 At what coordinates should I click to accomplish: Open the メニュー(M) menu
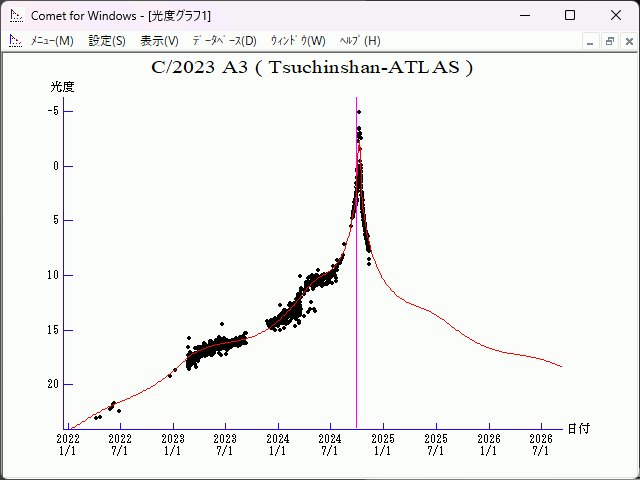click(52, 41)
